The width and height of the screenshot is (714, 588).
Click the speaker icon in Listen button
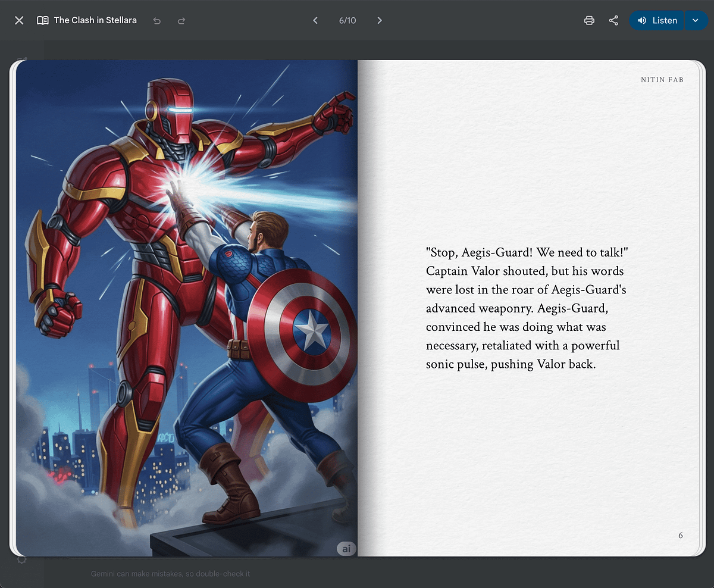[642, 20]
